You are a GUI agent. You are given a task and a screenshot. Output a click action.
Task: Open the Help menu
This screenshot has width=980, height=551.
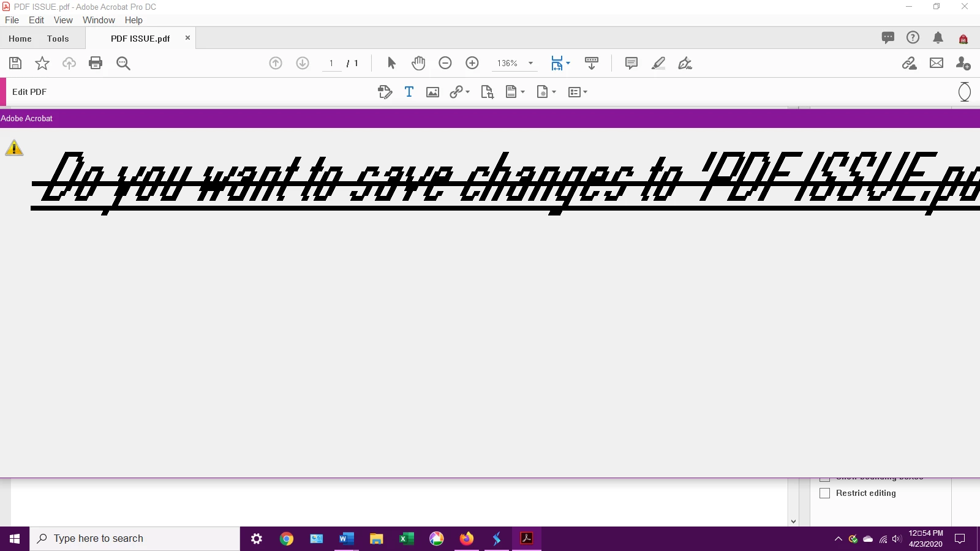[134, 20]
